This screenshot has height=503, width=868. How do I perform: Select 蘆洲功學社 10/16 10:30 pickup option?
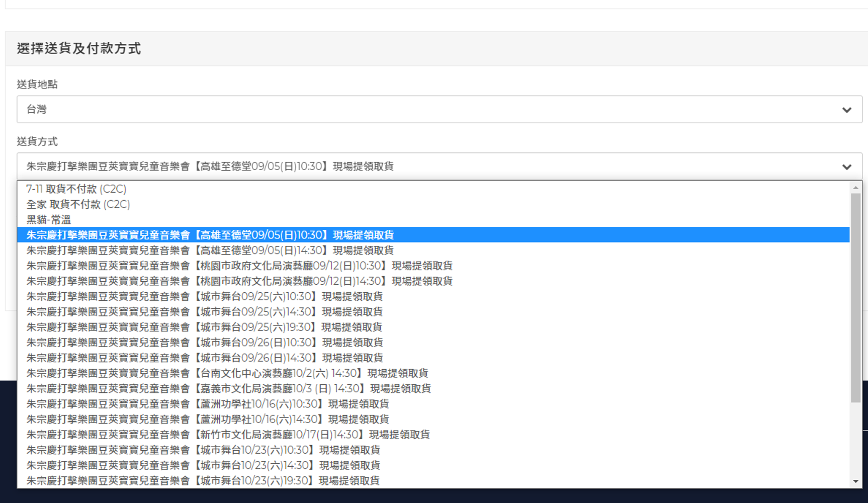(208, 404)
